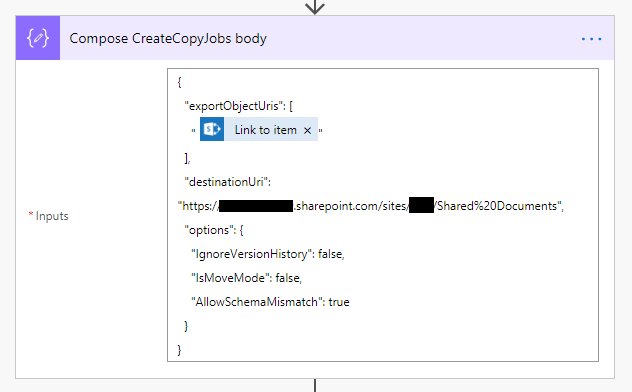
Task: Click the sharepoint.com destination URL text
Action: click(371, 206)
